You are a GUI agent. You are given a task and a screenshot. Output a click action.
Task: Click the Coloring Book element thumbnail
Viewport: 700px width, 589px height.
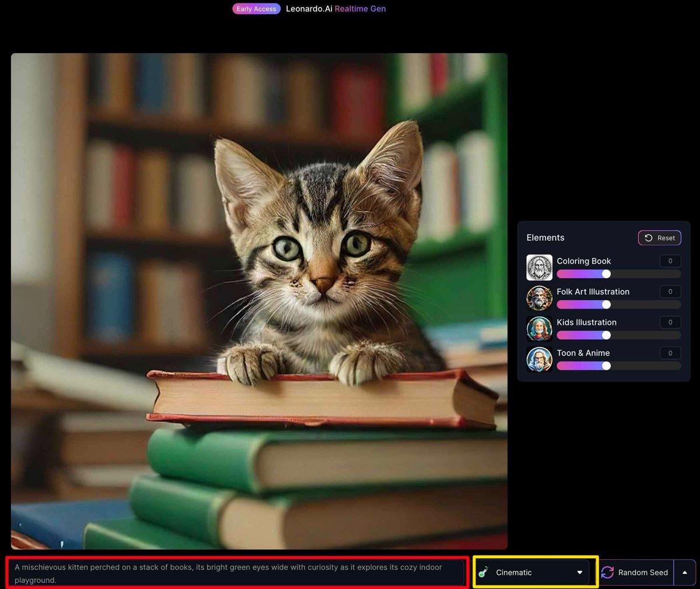[x=539, y=268]
